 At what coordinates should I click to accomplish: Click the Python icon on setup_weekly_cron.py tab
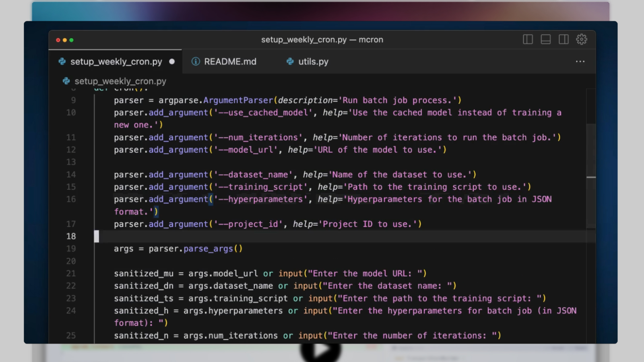[62, 62]
